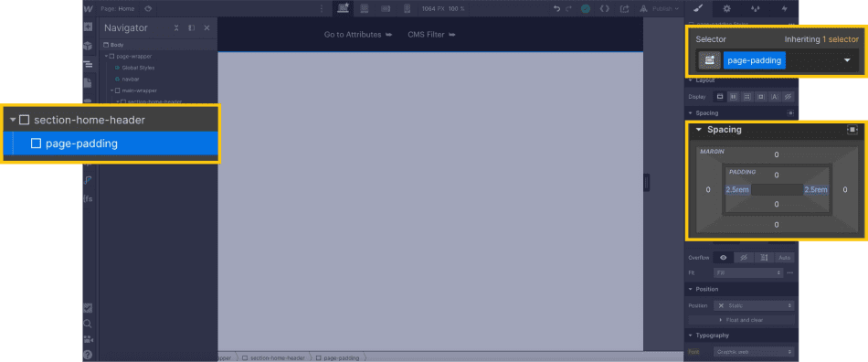Screen dimensions: 868x362
Task: Switch to mobile landscape breakpoint
Action: [x=386, y=9]
